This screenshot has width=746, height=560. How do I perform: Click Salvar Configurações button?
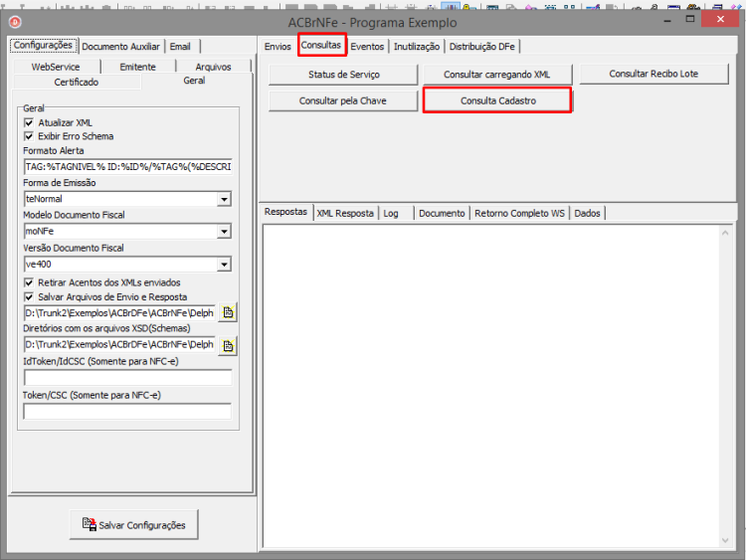(134, 525)
